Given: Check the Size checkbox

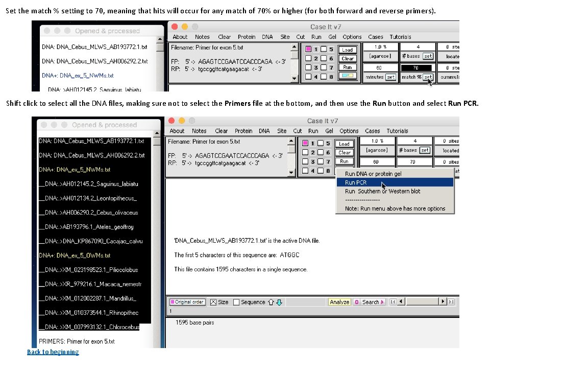Looking at the screenshot, I should coord(213,302).
